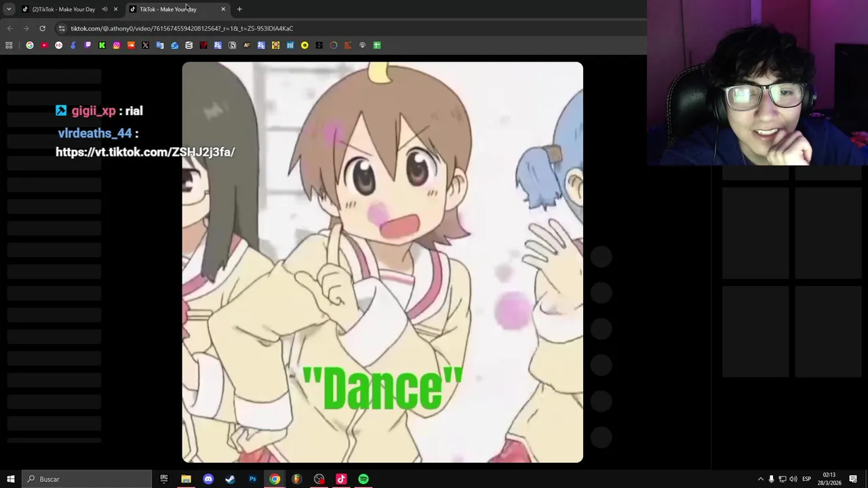Open site information icon in address bar
The height and width of the screenshot is (488, 868).
click(x=62, y=28)
